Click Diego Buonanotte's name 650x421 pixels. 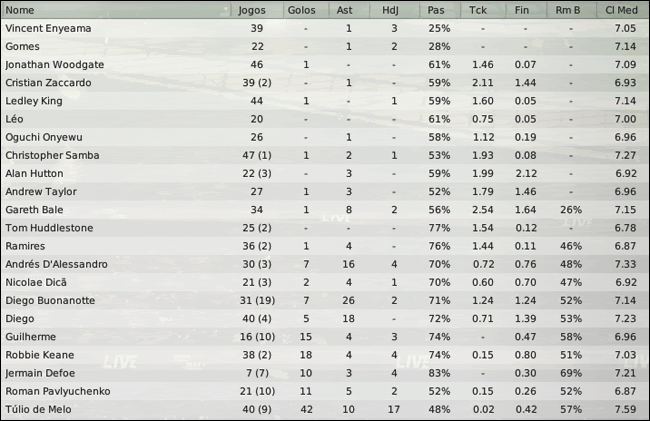point(50,300)
